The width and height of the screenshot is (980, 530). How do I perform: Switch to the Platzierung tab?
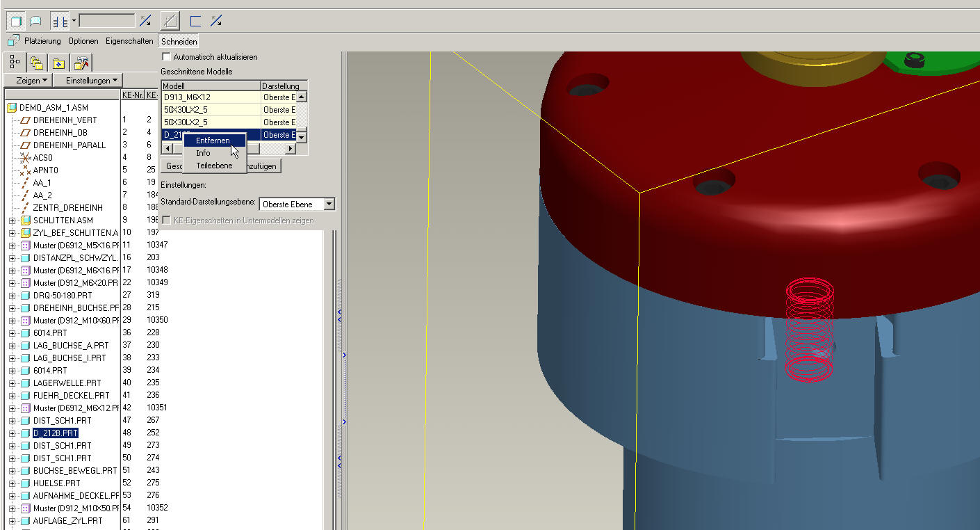click(42, 41)
